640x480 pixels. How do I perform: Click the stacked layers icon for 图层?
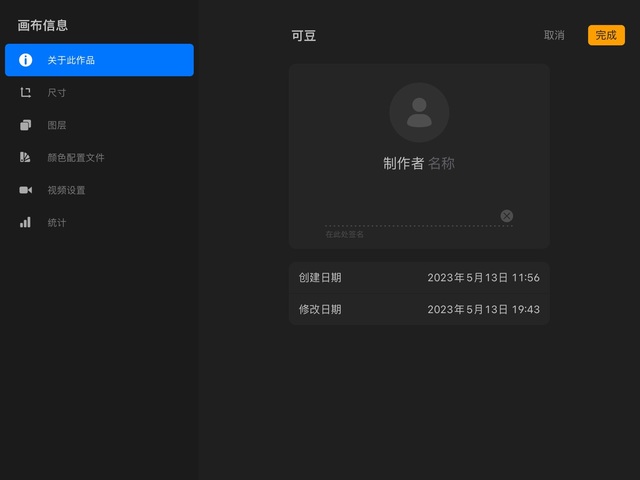[x=26, y=125]
